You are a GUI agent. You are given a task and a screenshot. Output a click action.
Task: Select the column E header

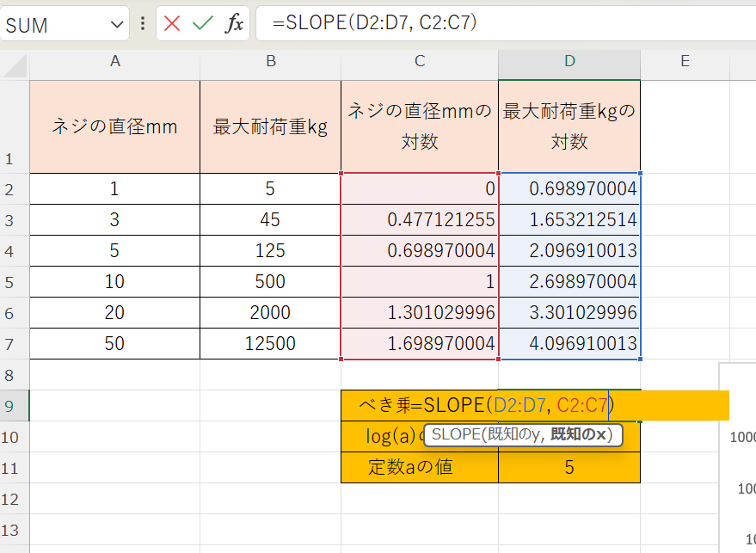685,61
